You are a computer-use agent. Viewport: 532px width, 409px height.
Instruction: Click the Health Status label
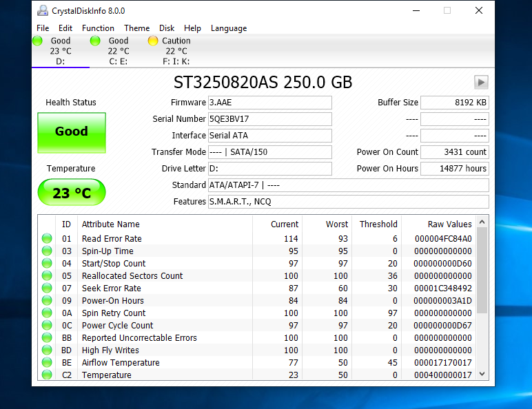[71, 102]
